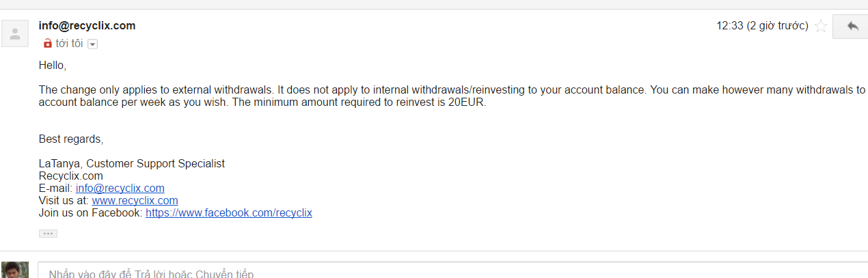Click the 12:33 message timestamp
Viewport: 868px width, 278px height.
click(762, 26)
